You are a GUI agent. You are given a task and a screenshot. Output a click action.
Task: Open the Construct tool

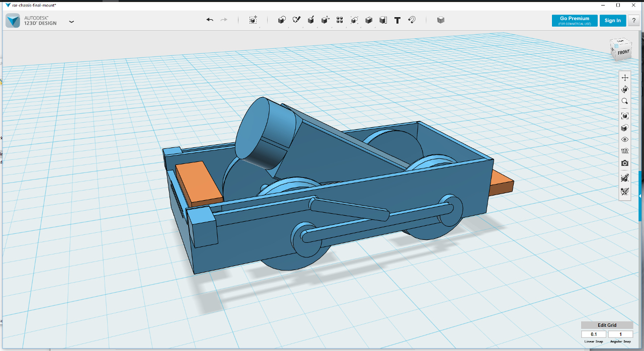pos(311,20)
